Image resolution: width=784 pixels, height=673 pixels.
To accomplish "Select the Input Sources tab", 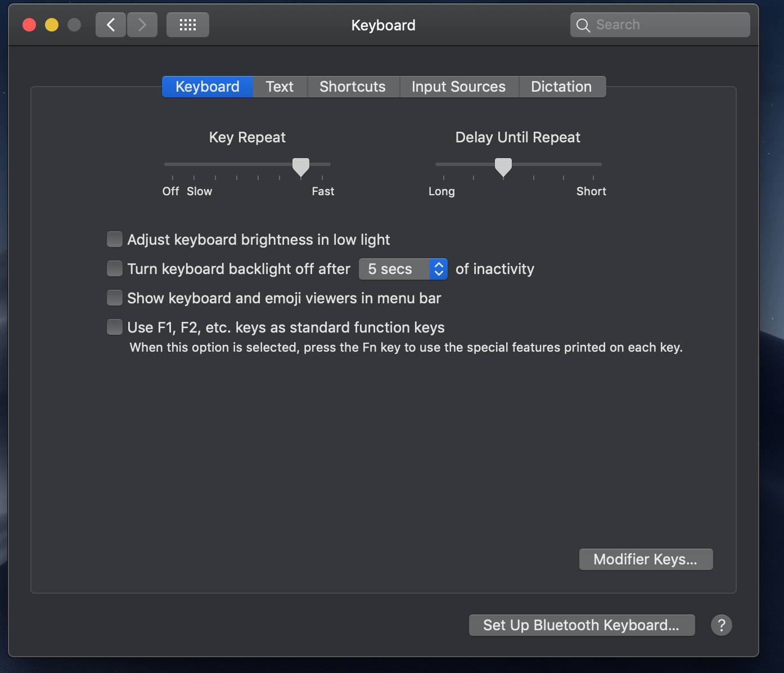I will coord(458,87).
